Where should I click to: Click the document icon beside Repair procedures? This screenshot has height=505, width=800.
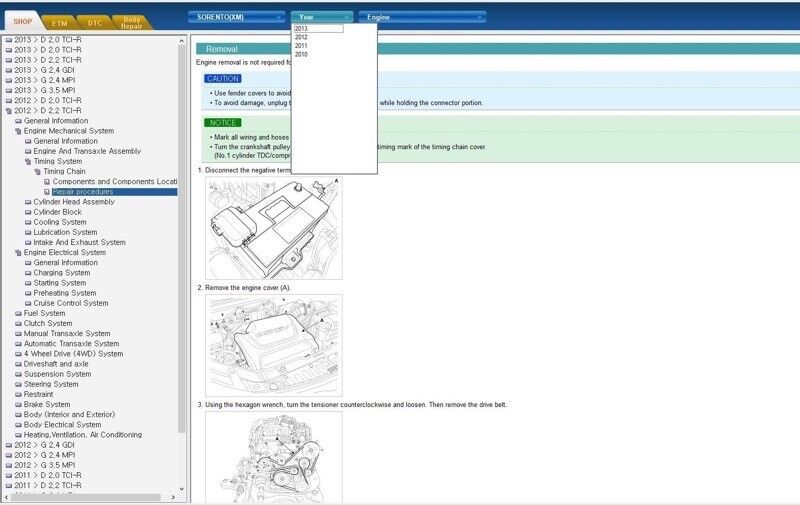47,192
